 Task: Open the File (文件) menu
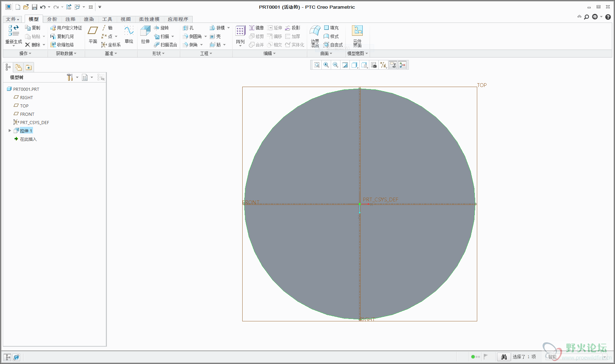(12, 19)
